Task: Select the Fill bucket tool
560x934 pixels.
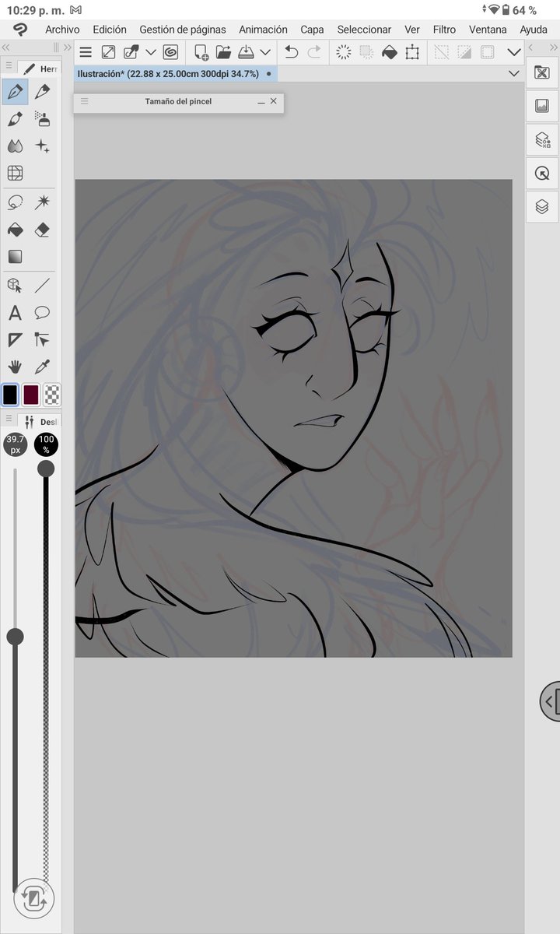Action: click(x=15, y=230)
